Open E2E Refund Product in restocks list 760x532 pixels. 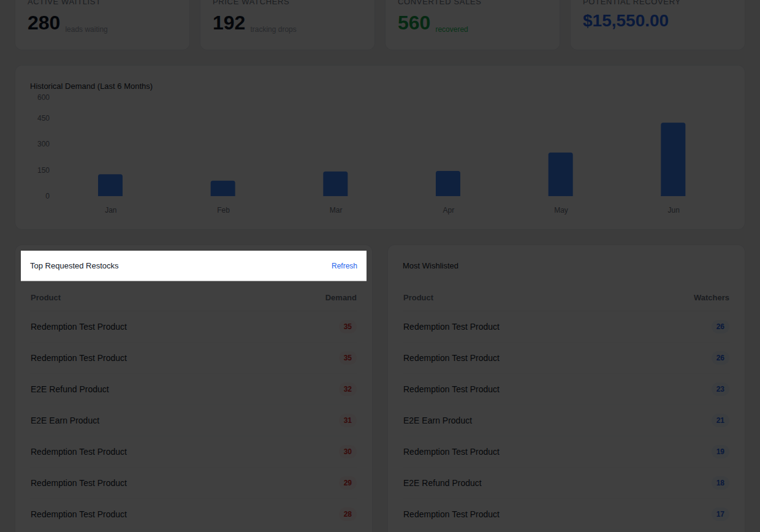70,389
